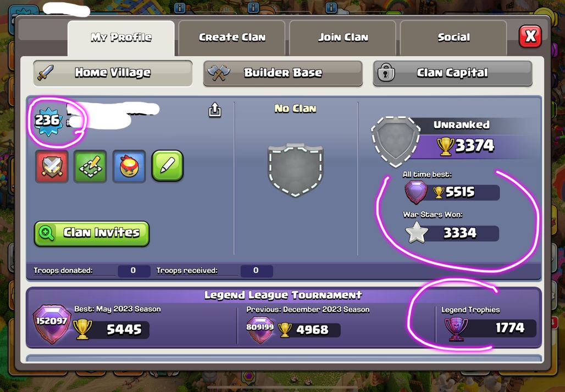This screenshot has width=565, height=392.
Task: Switch to the Create Clan tab
Action: pos(232,37)
